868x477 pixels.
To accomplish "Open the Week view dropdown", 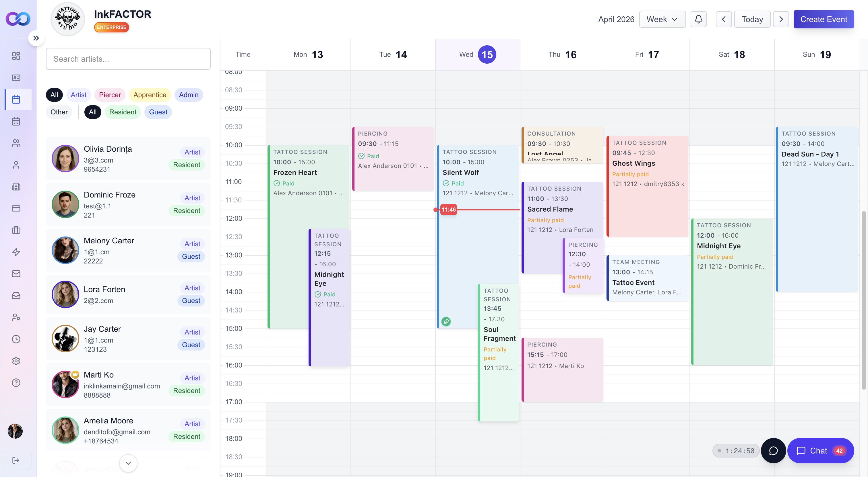I will click(x=662, y=19).
